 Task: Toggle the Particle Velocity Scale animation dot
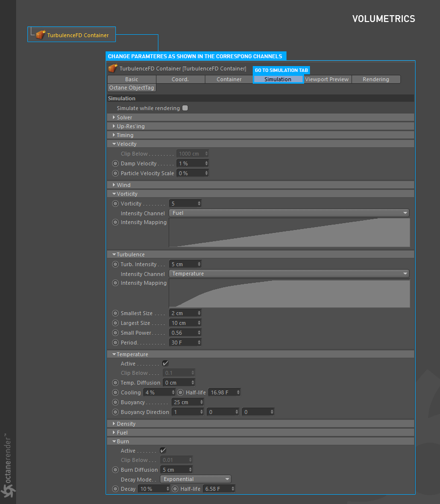(115, 173)
